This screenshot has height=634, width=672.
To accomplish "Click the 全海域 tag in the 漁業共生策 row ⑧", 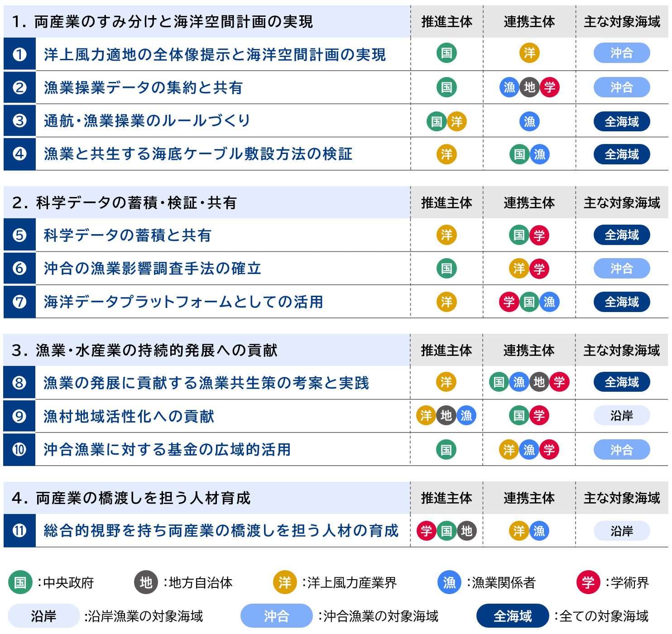I will 621,382.
